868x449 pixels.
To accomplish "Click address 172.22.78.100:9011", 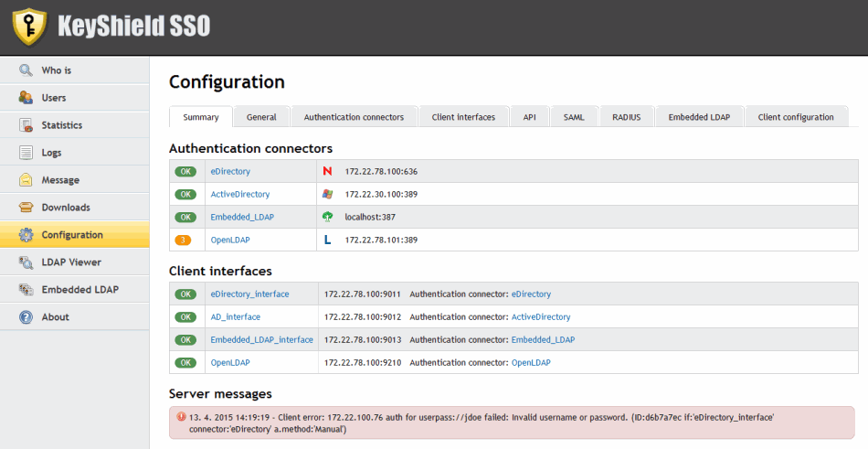I will click(363, 294).
